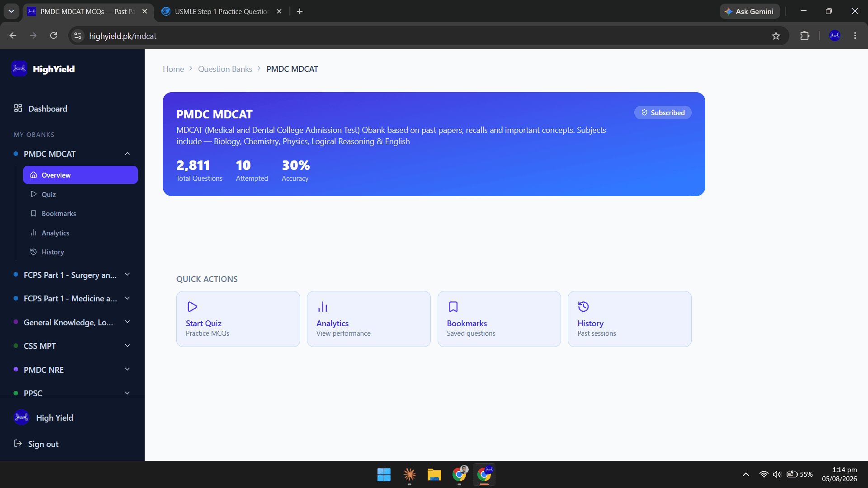Open a new tab with the plus icon
The height and width of the screenshot is (488, 868).
[299, 11]
